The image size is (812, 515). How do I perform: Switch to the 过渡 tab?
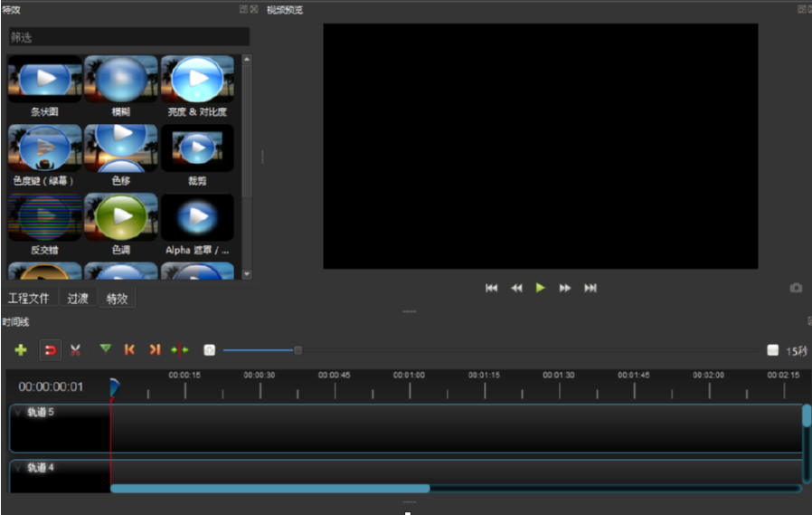pyautogui.click(x=78, y=299)
